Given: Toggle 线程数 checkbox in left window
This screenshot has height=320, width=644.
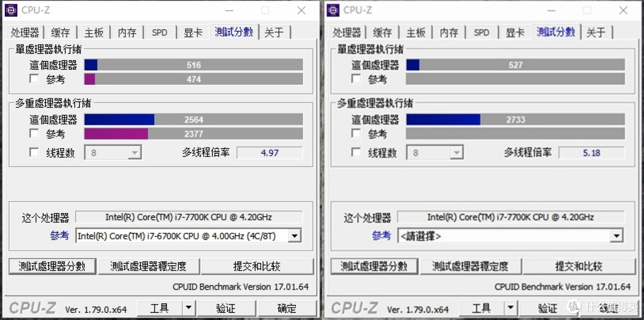Looking at the screenshot, I should click(35, 153).
